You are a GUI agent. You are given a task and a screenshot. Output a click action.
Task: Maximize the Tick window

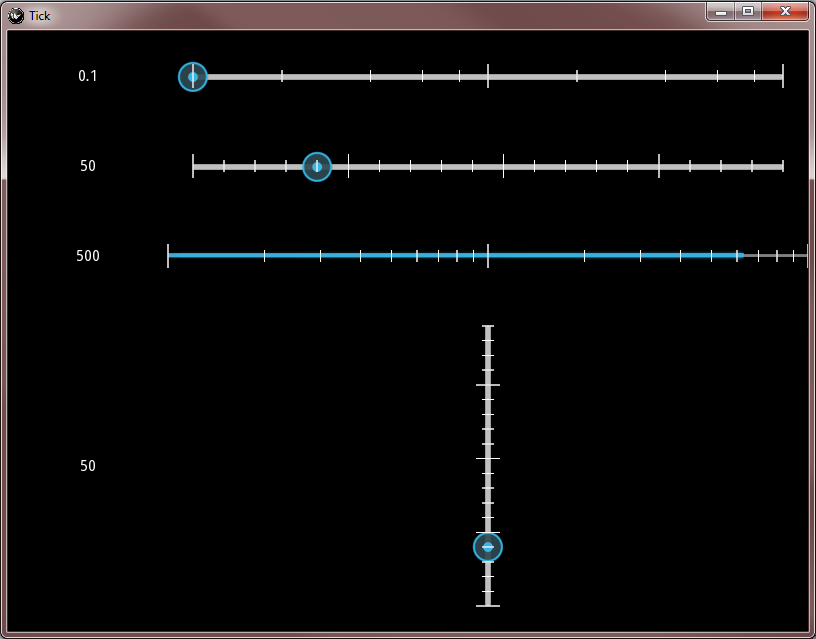[x=748, y=11]
